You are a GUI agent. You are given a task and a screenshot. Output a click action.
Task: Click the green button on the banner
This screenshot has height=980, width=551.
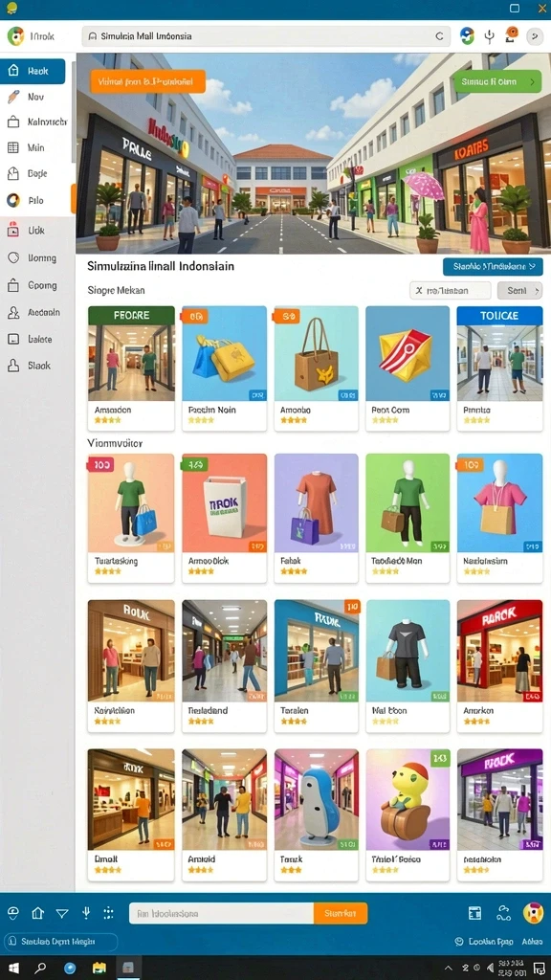[x=497, y=81]
